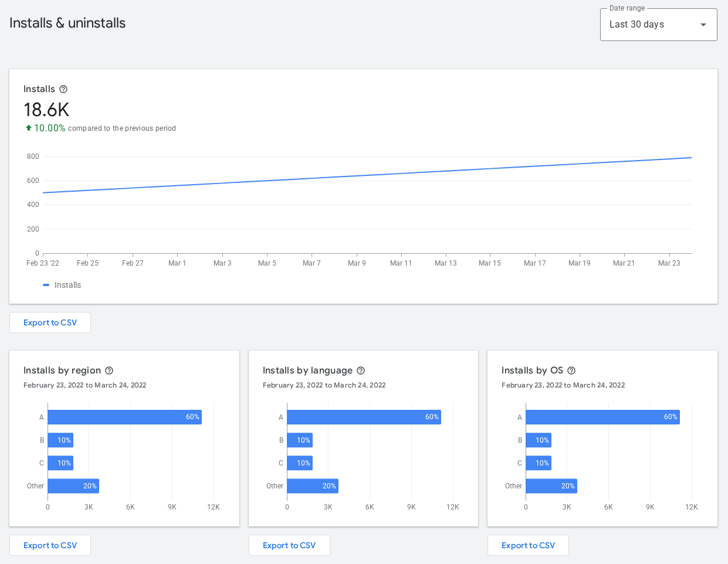
Task: Click help icon beside Installs by language
Action: tap(361, 371)
